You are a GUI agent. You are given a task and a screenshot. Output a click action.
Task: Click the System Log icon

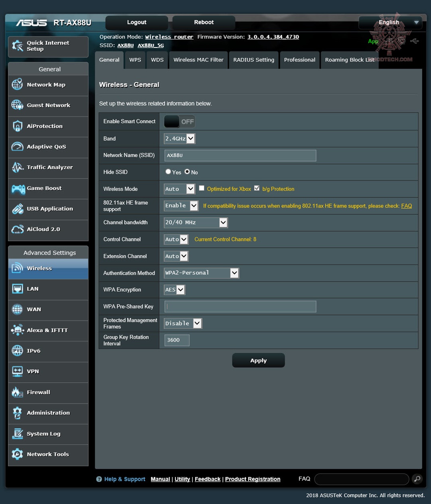pos(18,434)
